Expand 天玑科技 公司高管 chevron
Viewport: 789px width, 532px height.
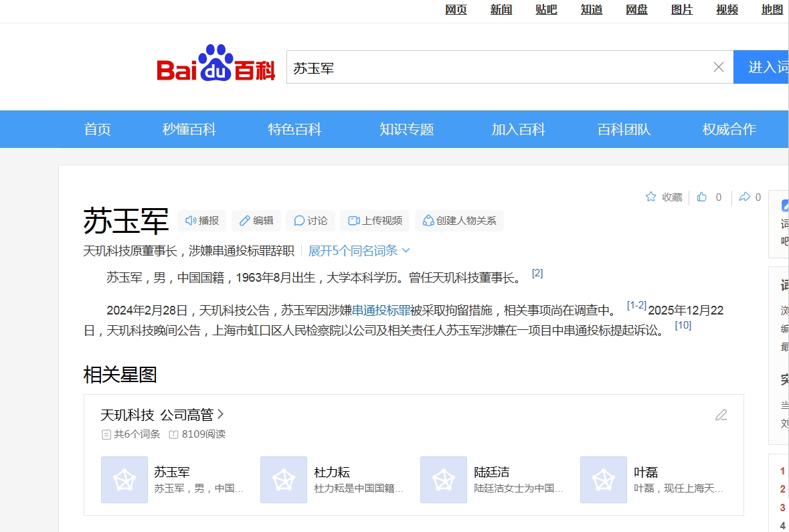click(x=220, y=415)
